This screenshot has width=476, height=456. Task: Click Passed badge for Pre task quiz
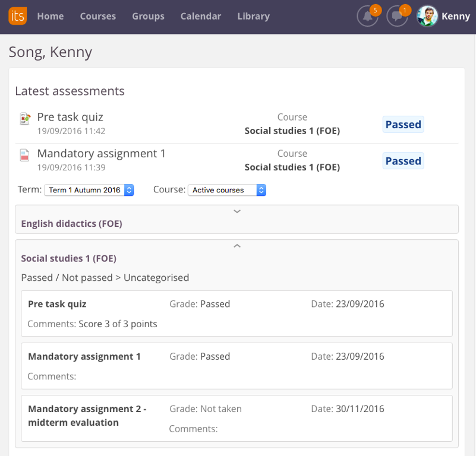point(403,125)
